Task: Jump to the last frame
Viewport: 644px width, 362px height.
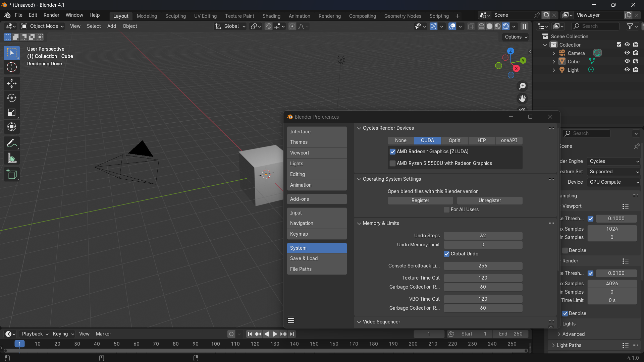Action: click(292, 334)
